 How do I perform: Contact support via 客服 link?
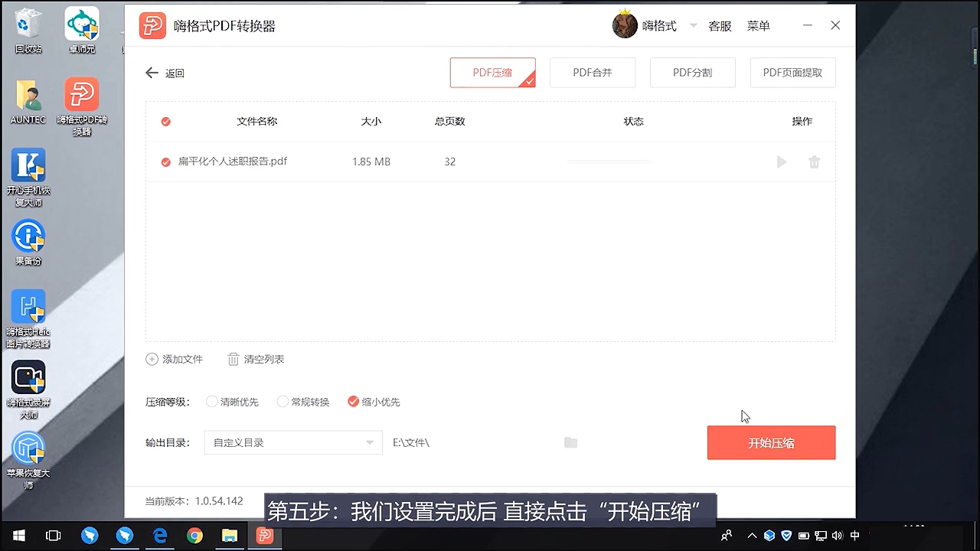[x=720, y=25]
